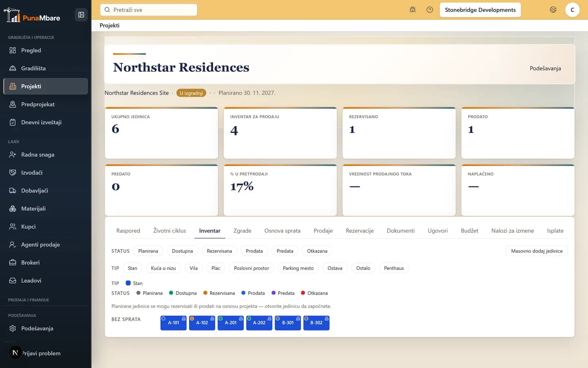Open Podešavanja in project header
588x368 pixels.
(x=545, y=68)
